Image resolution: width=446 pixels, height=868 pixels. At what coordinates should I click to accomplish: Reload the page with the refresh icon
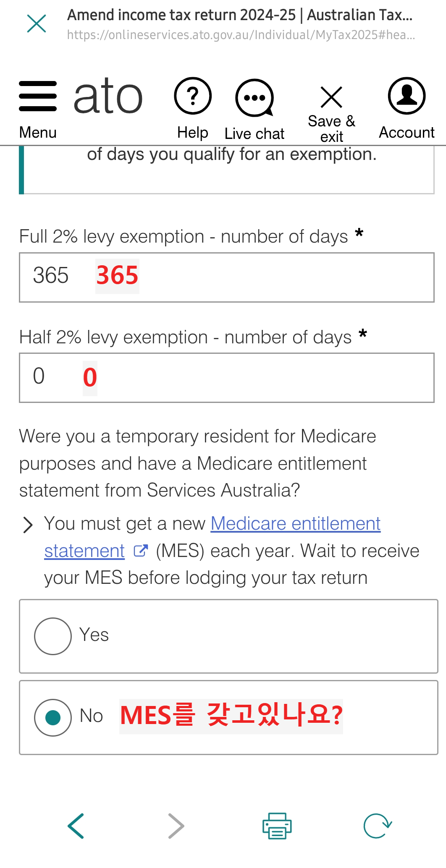coord(378,826)
